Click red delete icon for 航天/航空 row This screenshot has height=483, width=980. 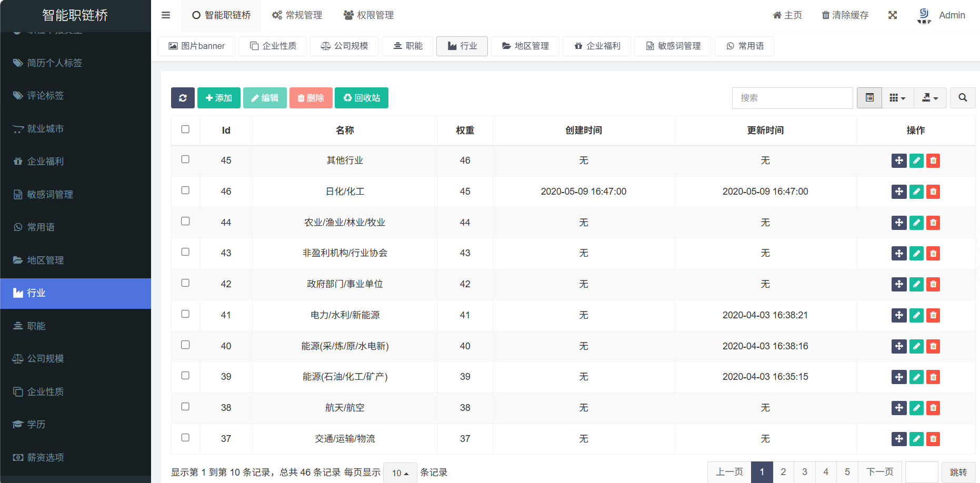coord(933,408)
